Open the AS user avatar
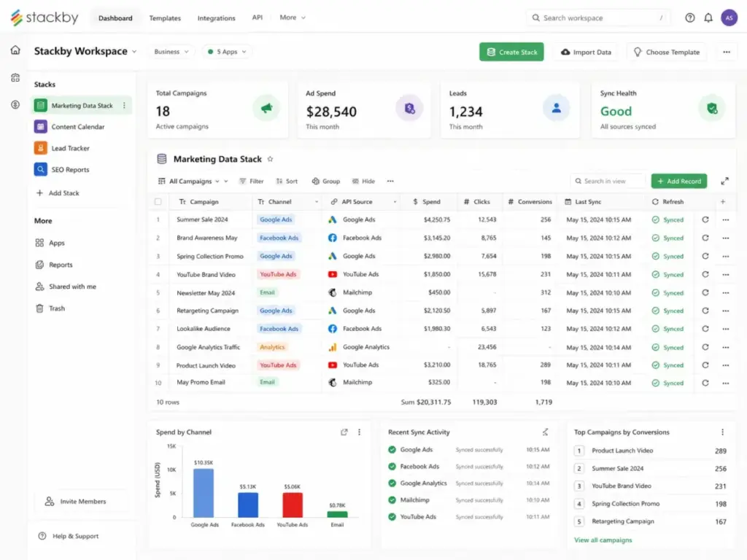This screenshot has height=560, width=747. [729, 17]
